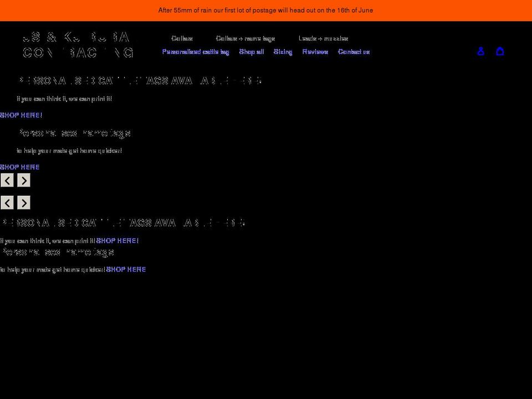The width and height of the screenshot is (532, 399).
Task: Select the person silhouette account icon
Action: [x=481, y=51]
